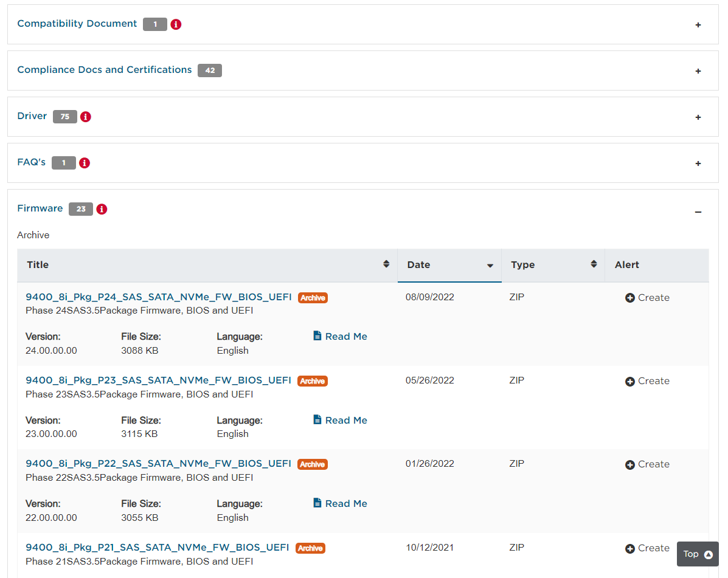This screenshot has height=578, width=728.
Task: Expand the Driver section using the plus sign
Action: click(x=698, y=117)
